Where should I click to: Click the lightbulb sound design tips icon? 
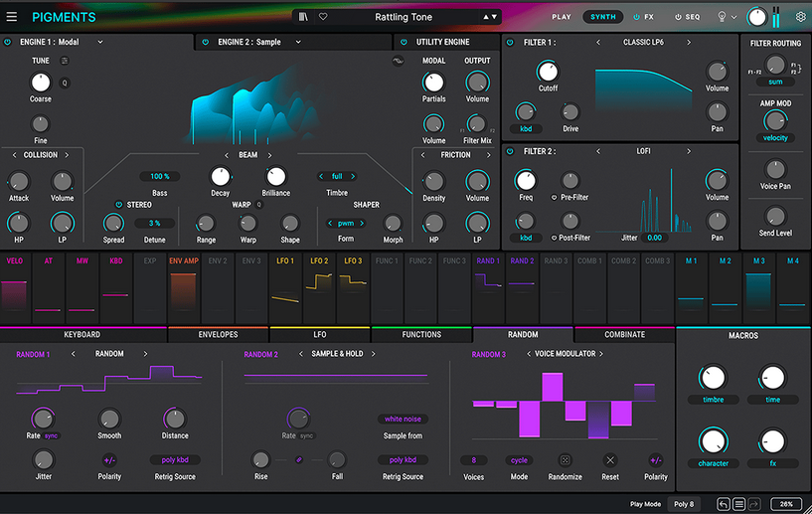click(x=722, y=17)
